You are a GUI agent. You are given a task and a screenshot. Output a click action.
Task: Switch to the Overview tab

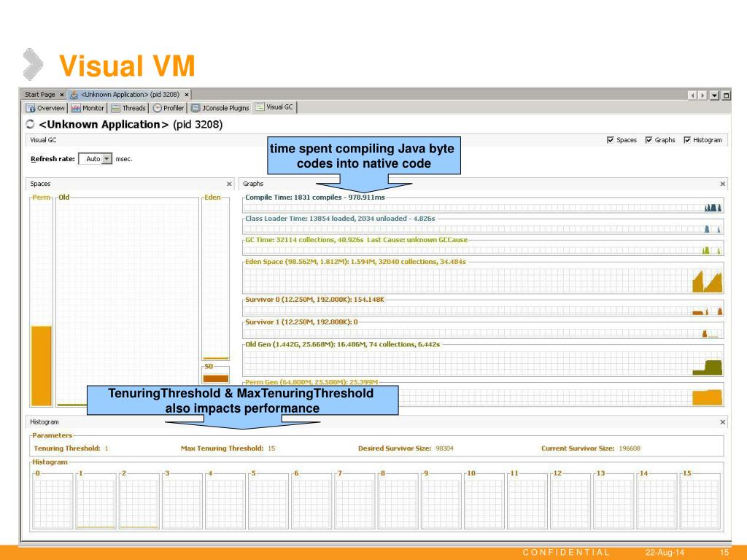45,108
